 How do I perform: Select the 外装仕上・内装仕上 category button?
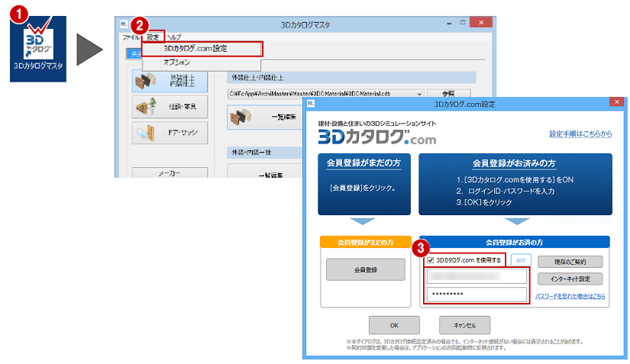170,81
